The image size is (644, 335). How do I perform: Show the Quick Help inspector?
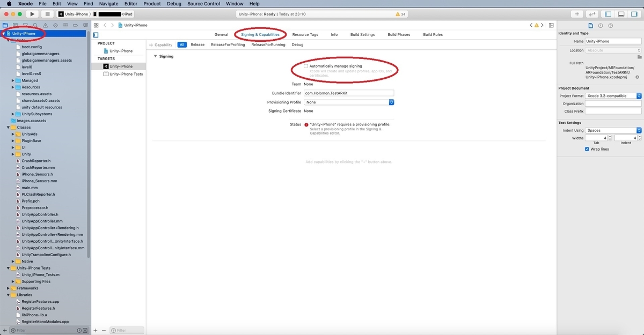click(611, 25)
